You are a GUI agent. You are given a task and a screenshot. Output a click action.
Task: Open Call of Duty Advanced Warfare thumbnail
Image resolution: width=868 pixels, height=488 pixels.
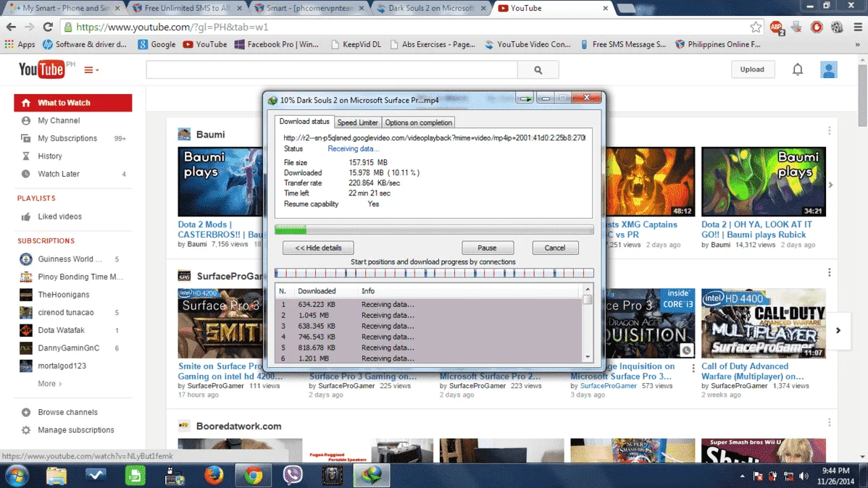[x=764, y=323]
